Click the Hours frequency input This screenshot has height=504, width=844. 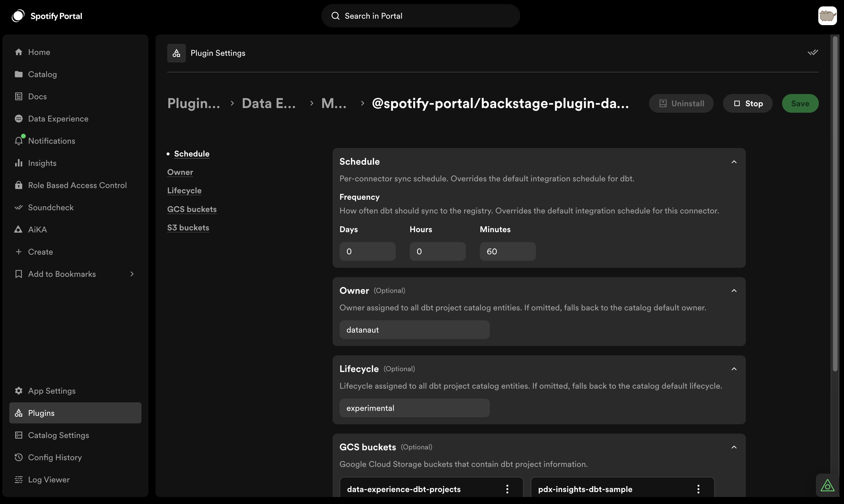(x=437, y=251)
